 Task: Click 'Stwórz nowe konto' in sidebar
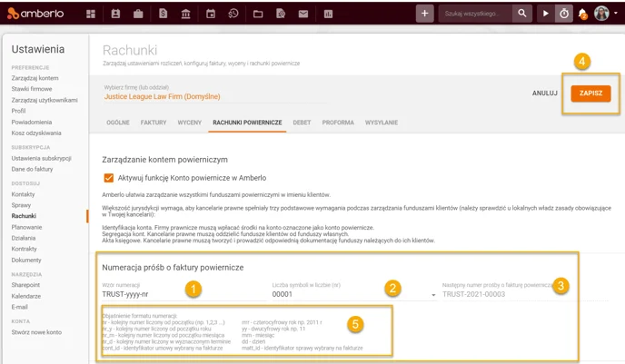(36, 332)
